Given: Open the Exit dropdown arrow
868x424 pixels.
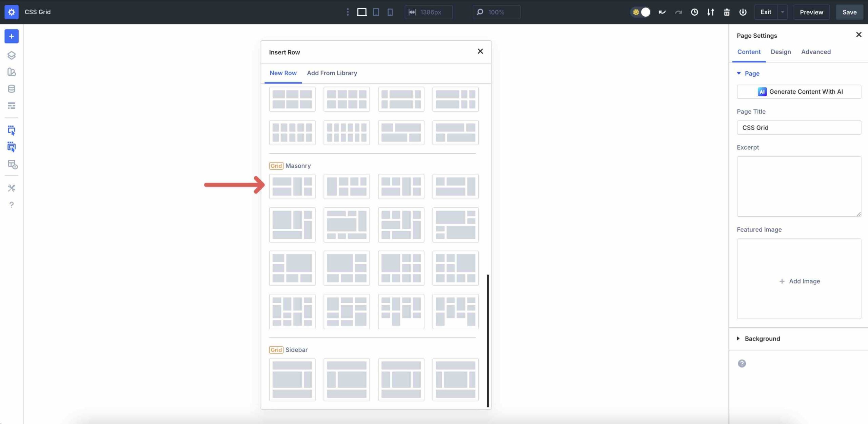Looking at the screenshot, I should point(783,12).
